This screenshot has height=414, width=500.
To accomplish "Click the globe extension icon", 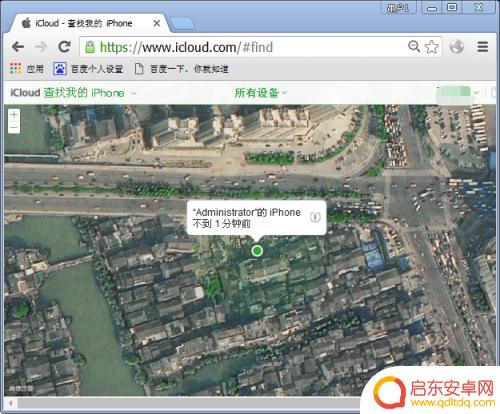I will tap(457, 46).
